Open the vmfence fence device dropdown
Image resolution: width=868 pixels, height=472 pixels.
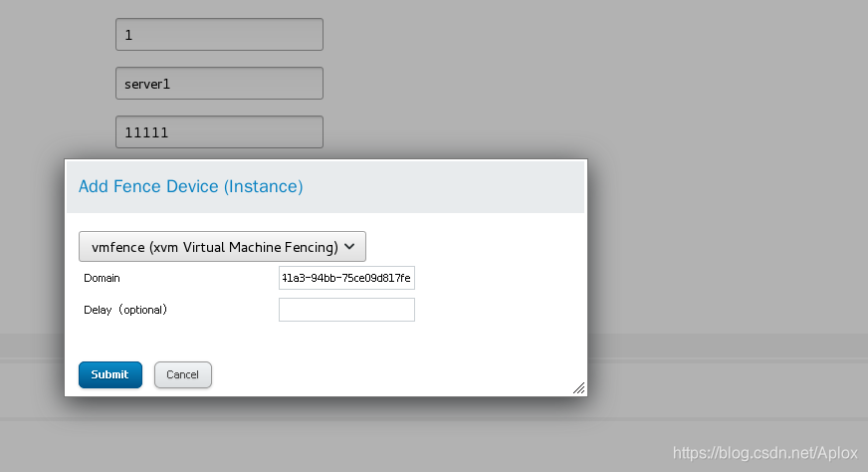coord(222,247)
